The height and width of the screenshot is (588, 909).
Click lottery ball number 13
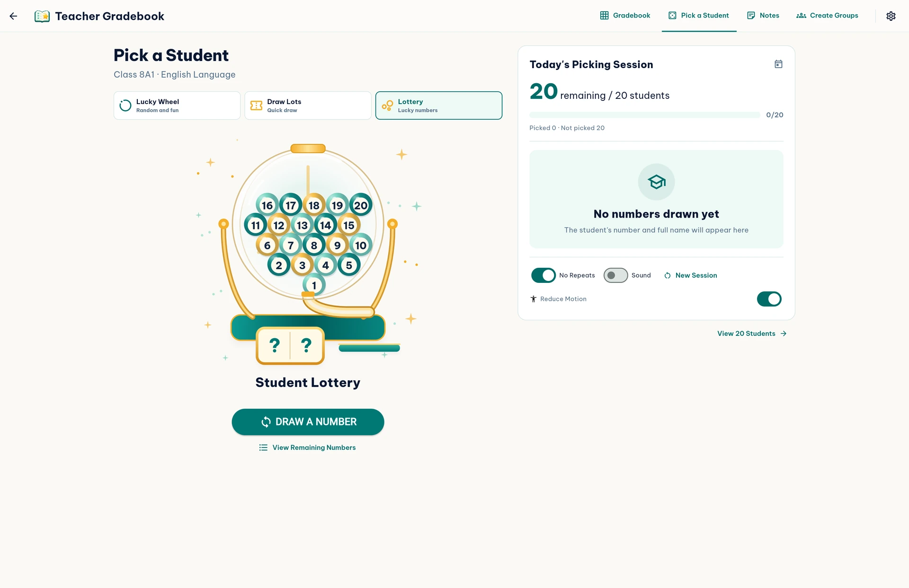[x=302, y=225]
